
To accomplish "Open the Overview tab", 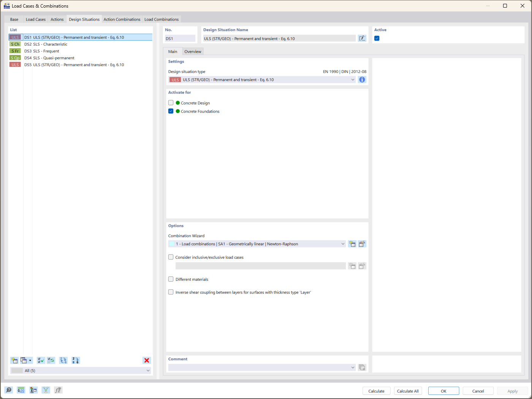I will (x=193, y=51).
